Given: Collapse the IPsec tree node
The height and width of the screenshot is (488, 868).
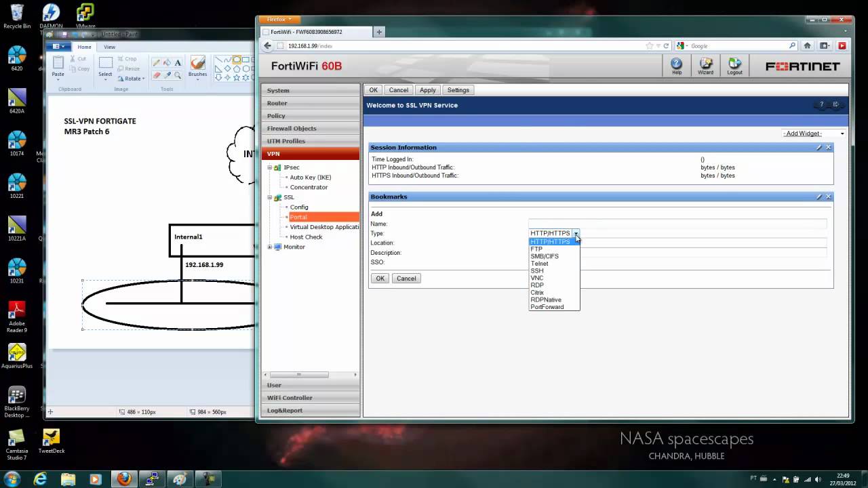Looking at the screenshot, I should (270, 167).
